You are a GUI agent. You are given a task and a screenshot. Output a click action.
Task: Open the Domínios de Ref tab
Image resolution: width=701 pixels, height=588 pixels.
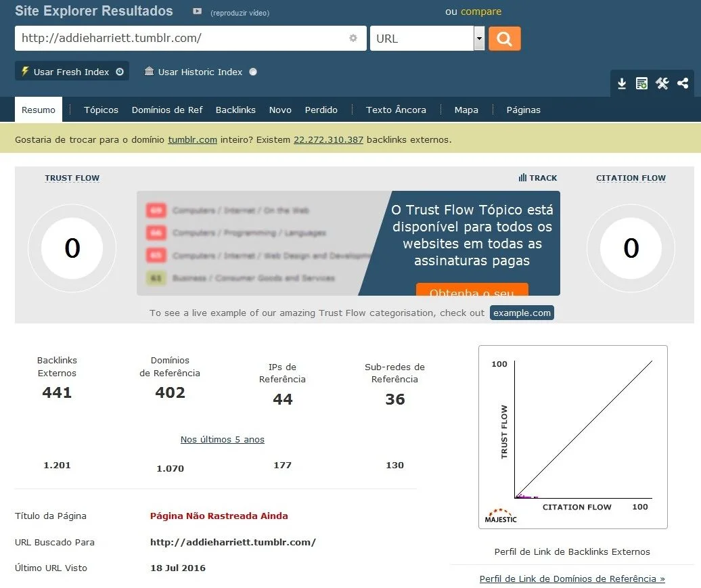(167, 110)
